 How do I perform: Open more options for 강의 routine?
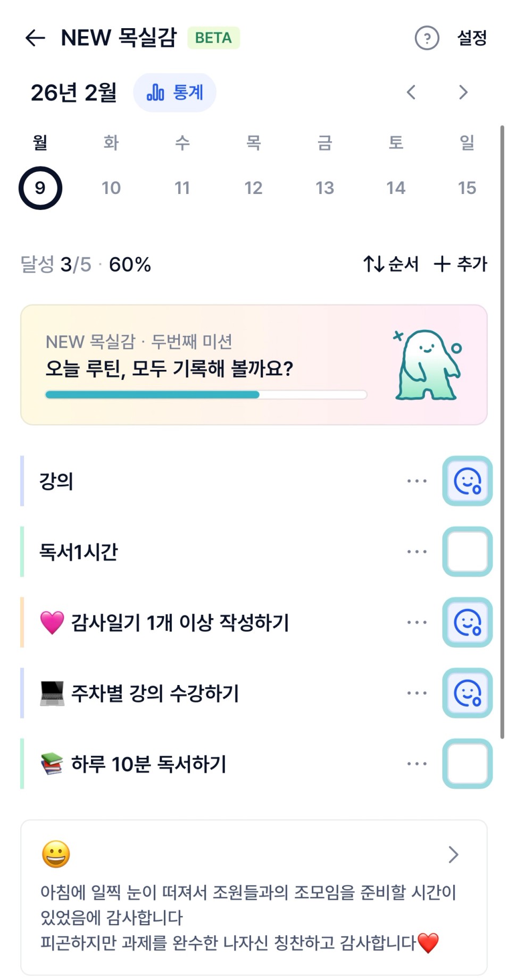tap(417, 481)
